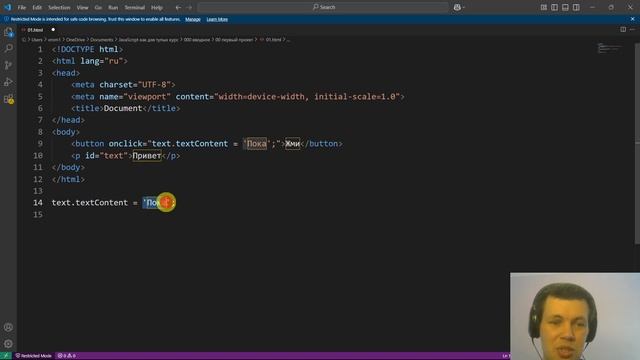Open the editor More Actions ellipsis
Viewport: 640px width, 360px height.
pos(632,29)
